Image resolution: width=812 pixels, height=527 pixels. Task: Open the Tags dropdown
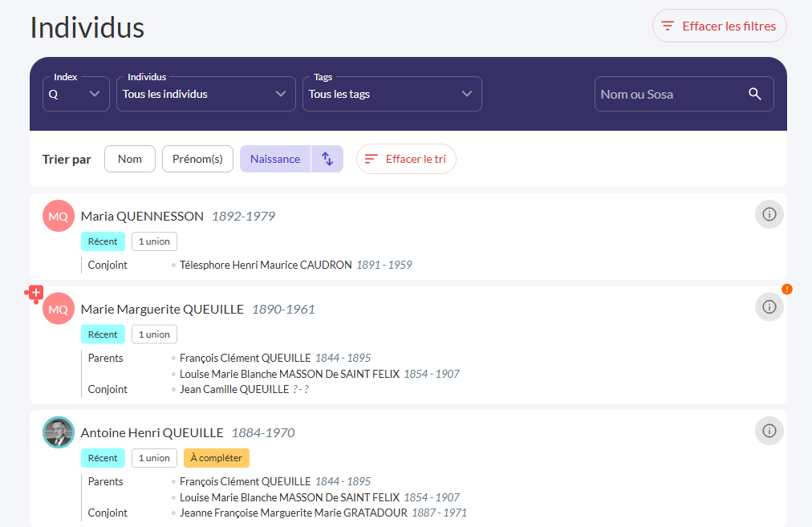(392, 94)
